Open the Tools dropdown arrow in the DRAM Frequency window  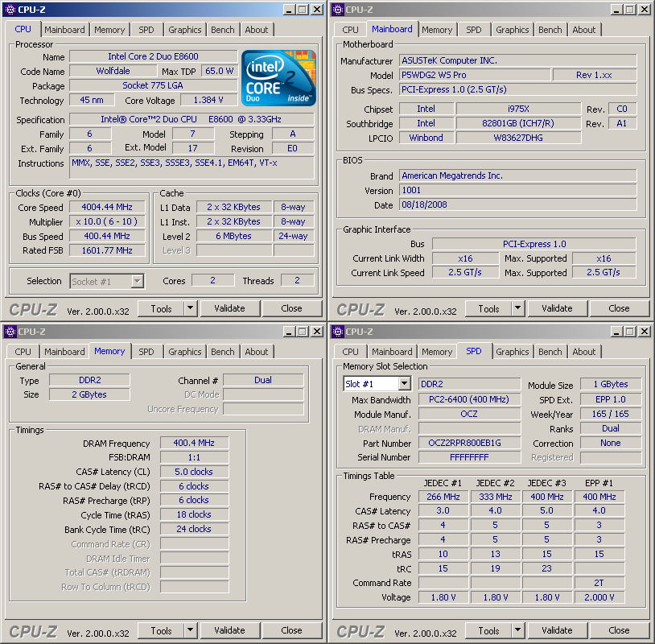tap(191, 630)
